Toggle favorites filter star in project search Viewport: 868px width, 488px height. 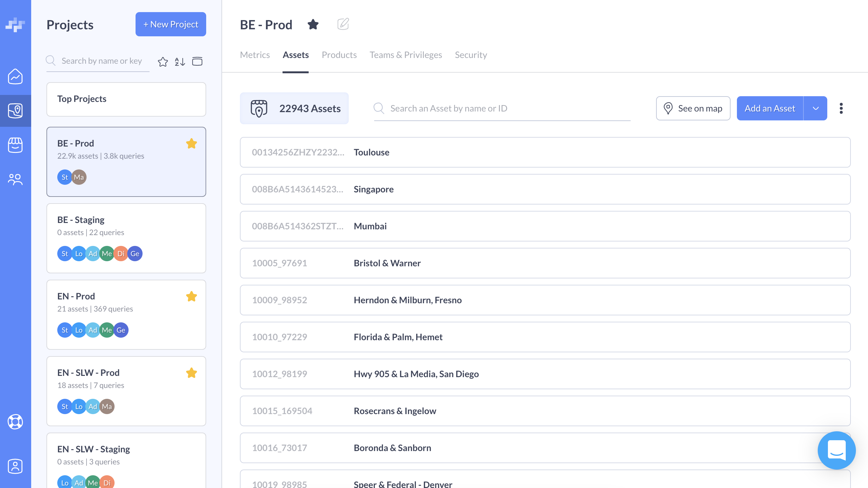pos(163,61)
